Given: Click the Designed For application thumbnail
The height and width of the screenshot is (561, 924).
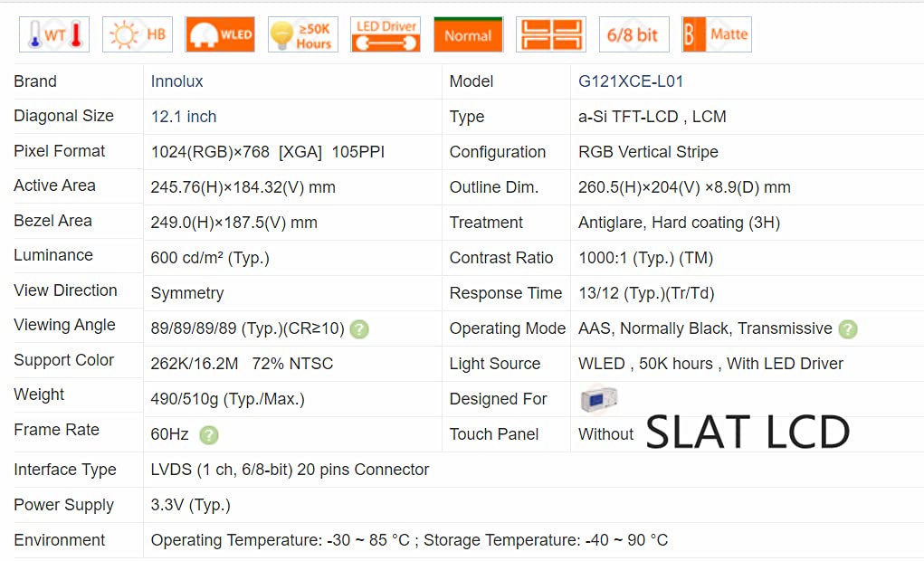Looking at the screenshot, I should tap(599, 399).
